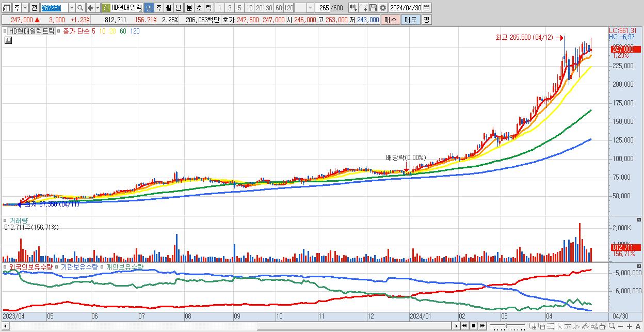The height and width of the screenshot is (332, 644).
Task: Click the dashed chart arrows icon
Action: click(550, 326)
